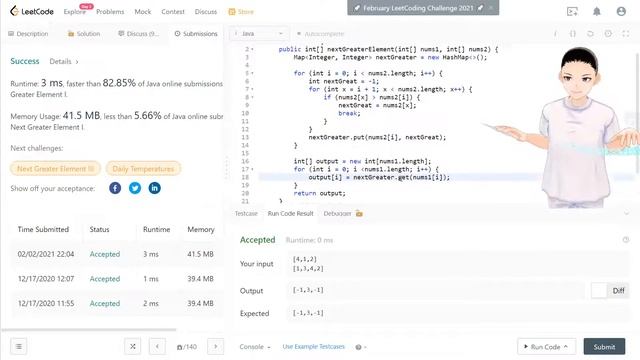Share acceptance on LinkedIn

coord(154,188)
